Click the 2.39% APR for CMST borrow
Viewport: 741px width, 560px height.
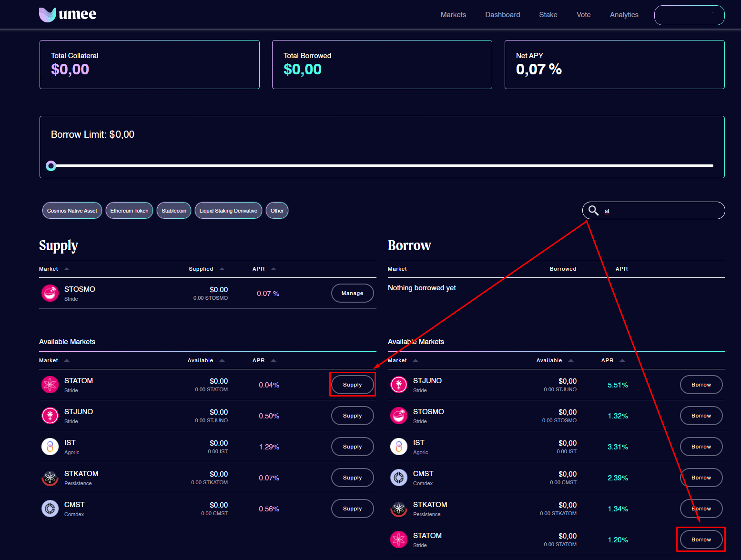pos(618,478)
